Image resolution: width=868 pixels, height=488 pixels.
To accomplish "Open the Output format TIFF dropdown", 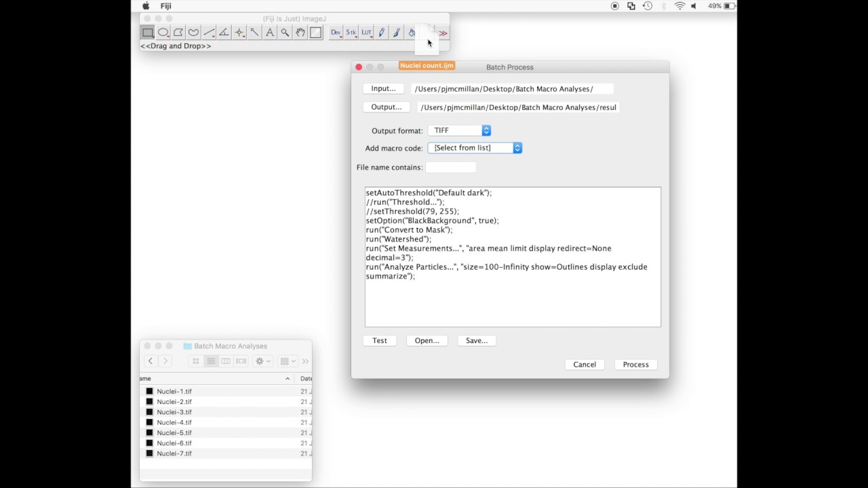I will point(459,130).
